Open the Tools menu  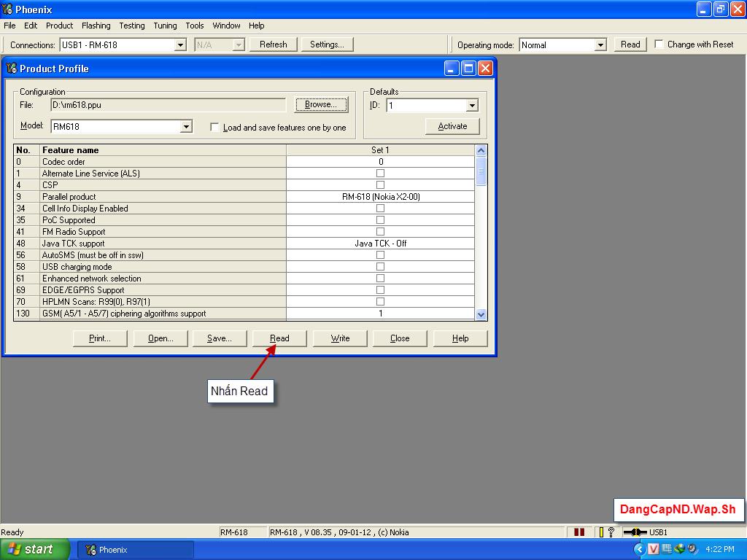pyautogui.click(x=194, y=26)
